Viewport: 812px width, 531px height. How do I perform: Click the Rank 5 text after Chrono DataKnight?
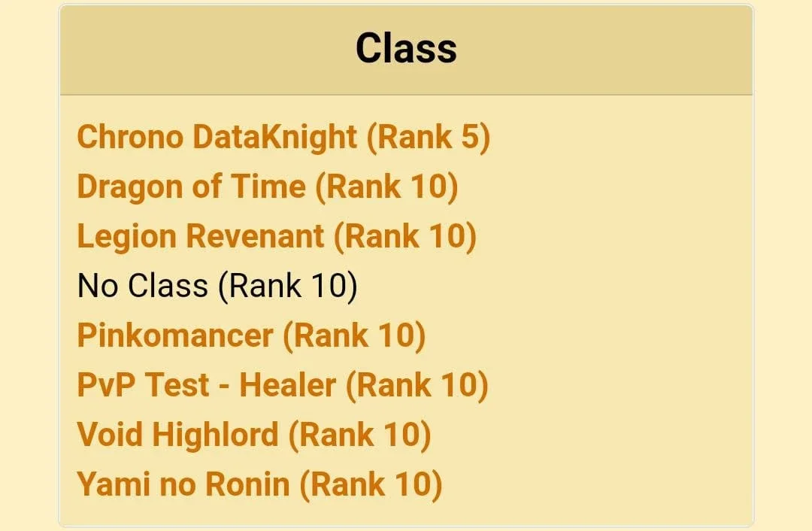pyautogui.click(x=429, y=138)
